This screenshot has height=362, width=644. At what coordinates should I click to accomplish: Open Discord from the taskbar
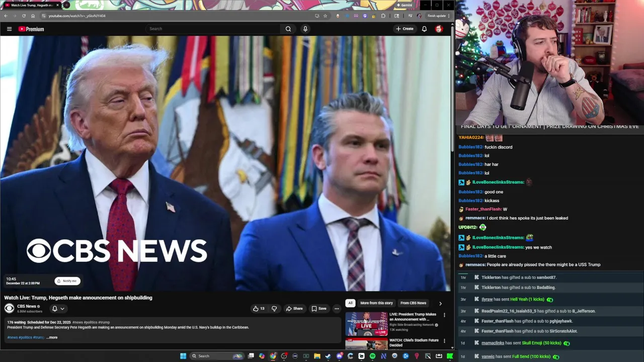pyautogui.click(x=340, y=356)
